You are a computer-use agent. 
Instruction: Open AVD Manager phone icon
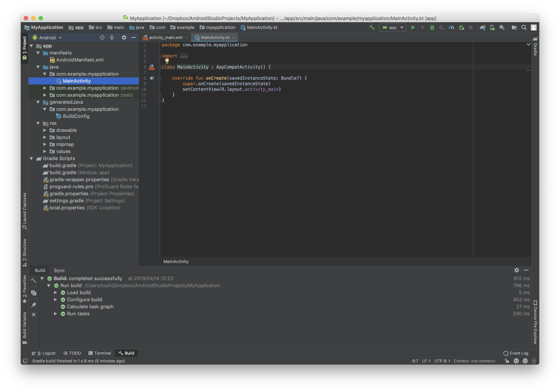(x=492, y=27)
